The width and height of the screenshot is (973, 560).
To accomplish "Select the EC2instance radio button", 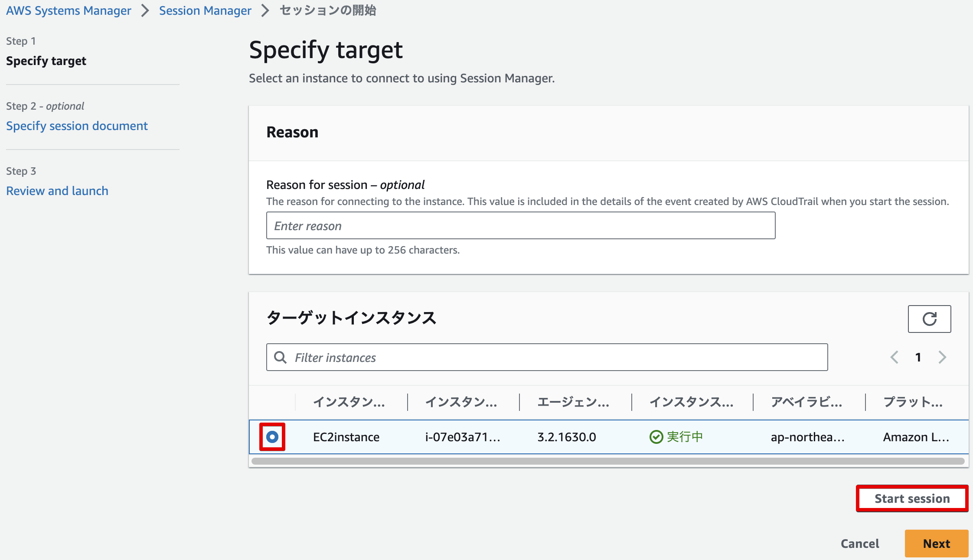I will point(272,437).
